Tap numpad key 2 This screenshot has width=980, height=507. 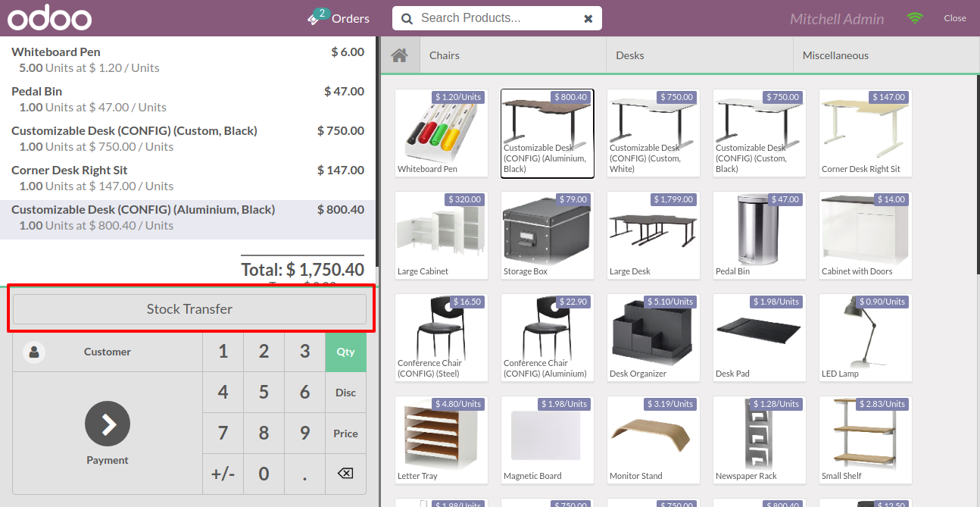click(264, 352)
